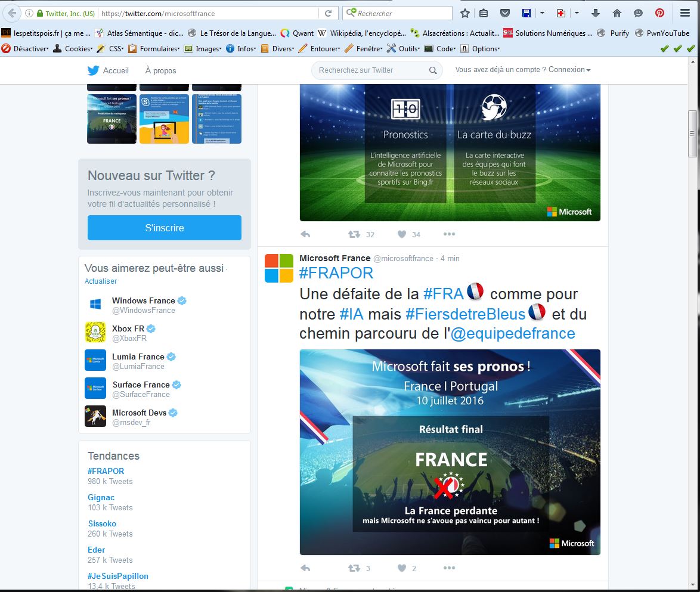Click the Firefox Rechercher search field
Viewport: 700px width, 592px height.
point(397,13)
